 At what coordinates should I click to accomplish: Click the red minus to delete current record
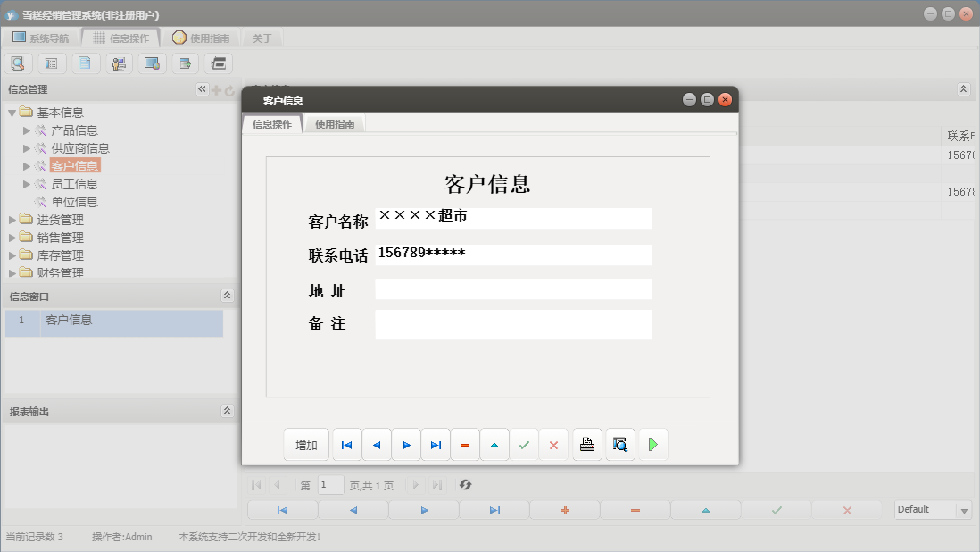[x=465, y=444]
